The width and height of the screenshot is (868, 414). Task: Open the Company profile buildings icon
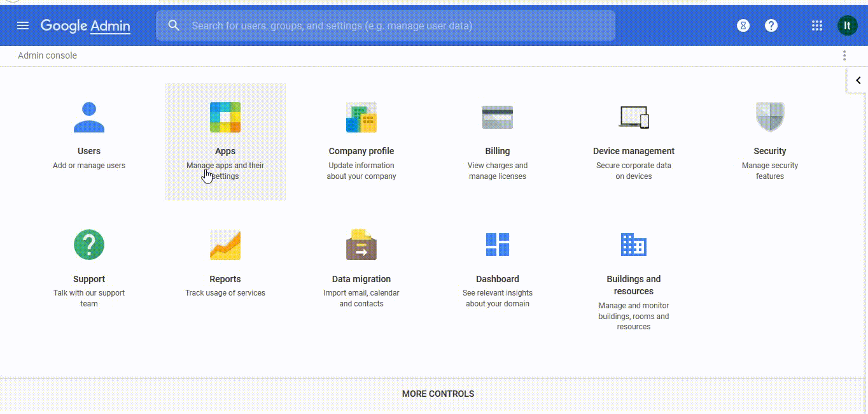[x=361, y=117]
